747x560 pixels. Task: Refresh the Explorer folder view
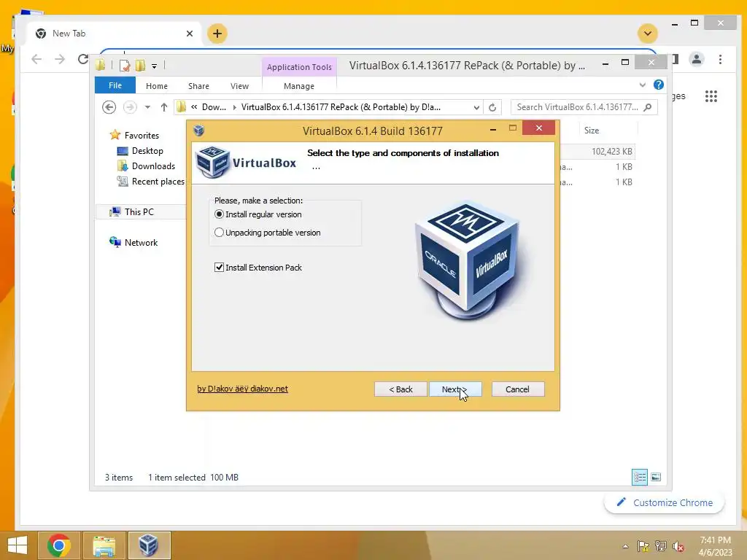pos(492,108)
